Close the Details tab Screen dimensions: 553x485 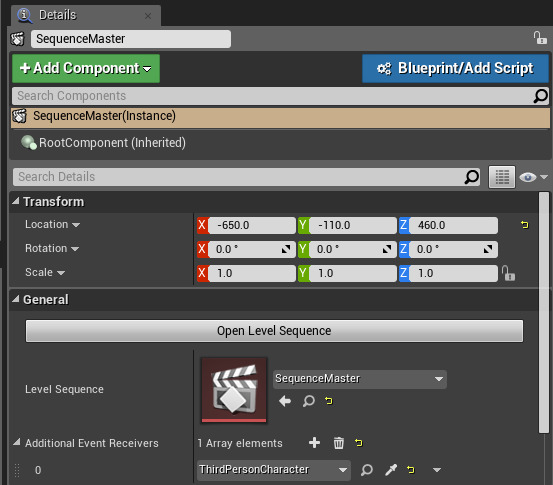point(148,16)
